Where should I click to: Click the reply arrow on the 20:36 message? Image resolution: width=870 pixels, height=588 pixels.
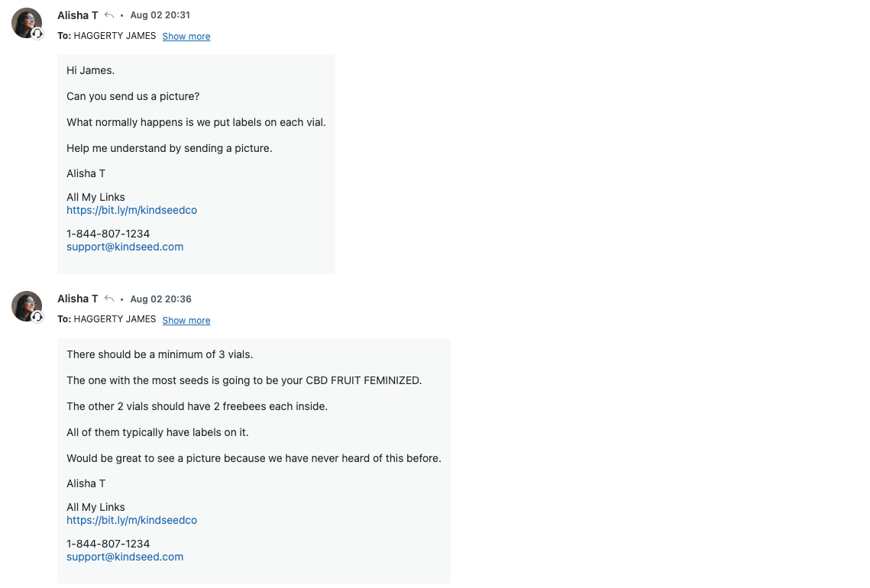pyautogui.click(x=109, y=299)
